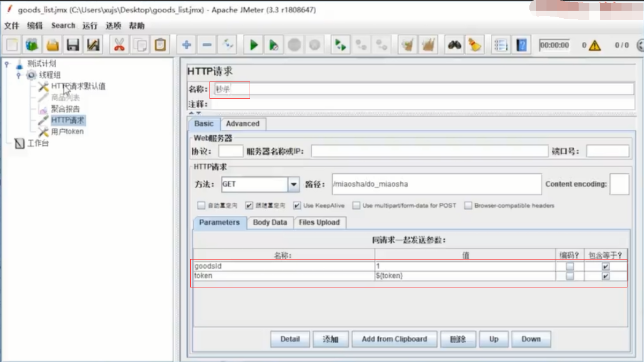Click Remote stop all icon

[x=361, y=45]
